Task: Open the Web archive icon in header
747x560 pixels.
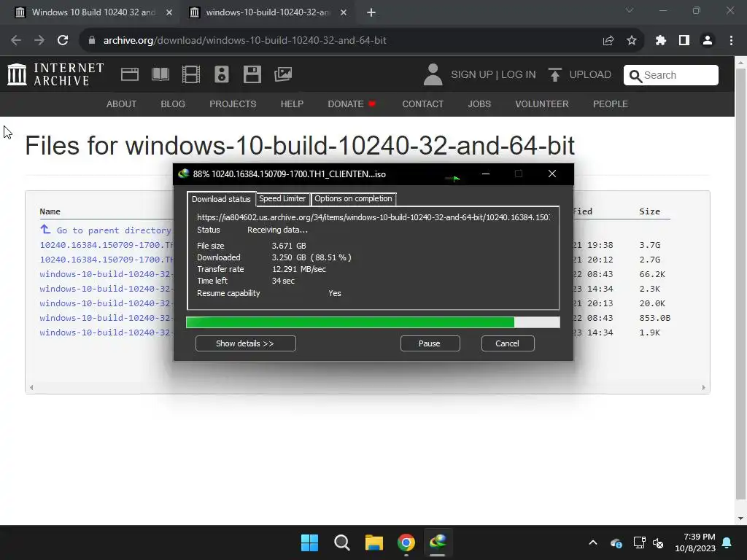Action: pos(130,75)
